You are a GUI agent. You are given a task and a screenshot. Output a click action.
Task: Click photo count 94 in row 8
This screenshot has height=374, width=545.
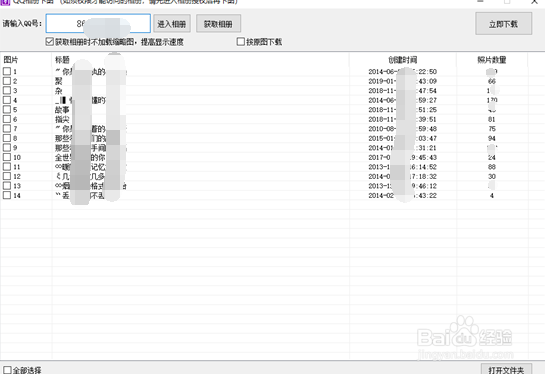pyautogui.click(x=492, y=138)
